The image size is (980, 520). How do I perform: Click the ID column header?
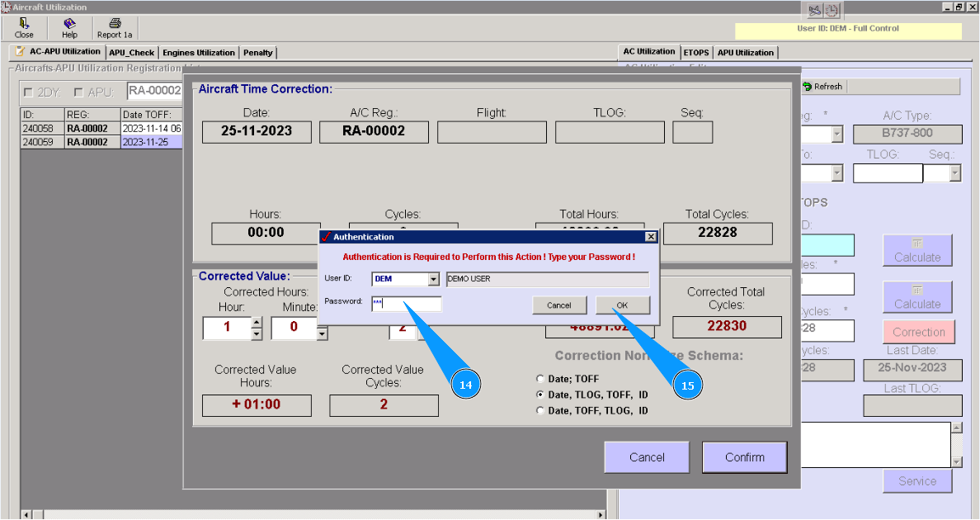point(43,115)
